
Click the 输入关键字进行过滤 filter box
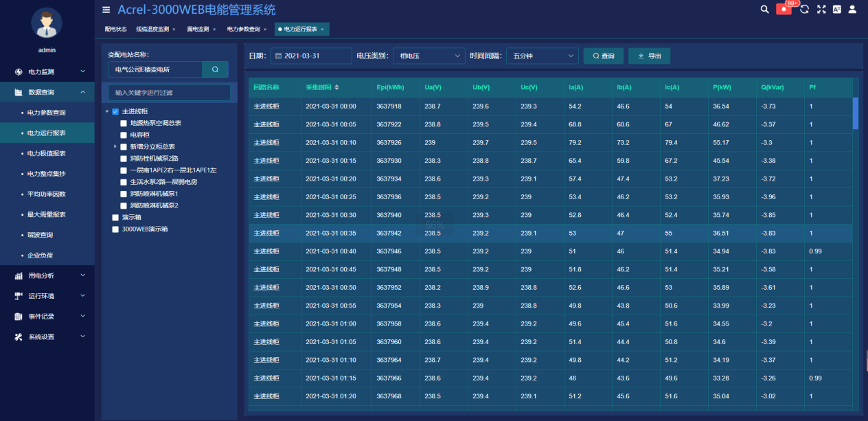pos(169,93)
